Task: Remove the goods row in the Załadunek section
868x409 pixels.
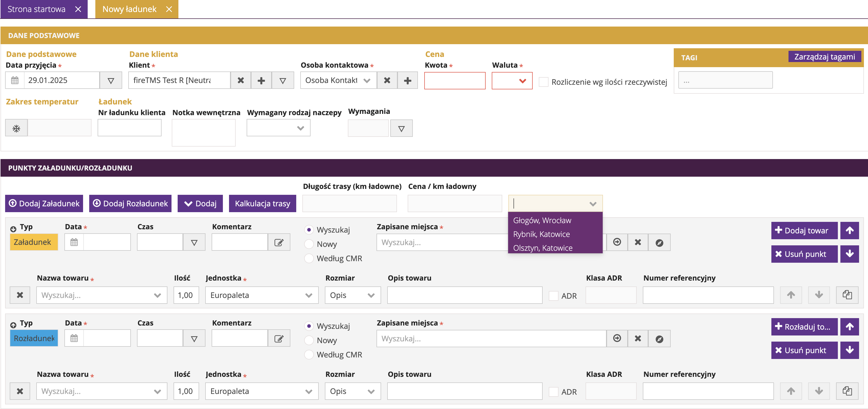Action: (x=20, y=295)
